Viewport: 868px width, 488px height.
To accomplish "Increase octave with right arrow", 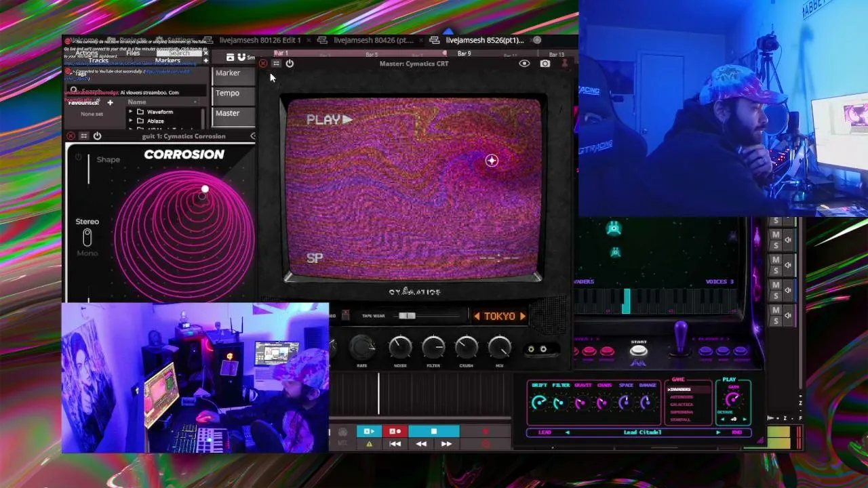I will click(744, 420).
